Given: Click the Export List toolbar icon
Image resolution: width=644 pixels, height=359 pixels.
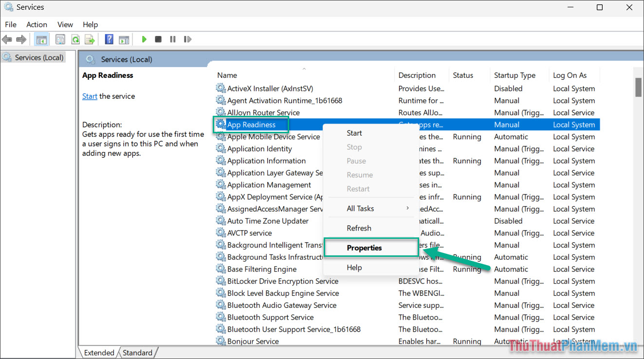Looking at the screenshot, I should (90, 39).
